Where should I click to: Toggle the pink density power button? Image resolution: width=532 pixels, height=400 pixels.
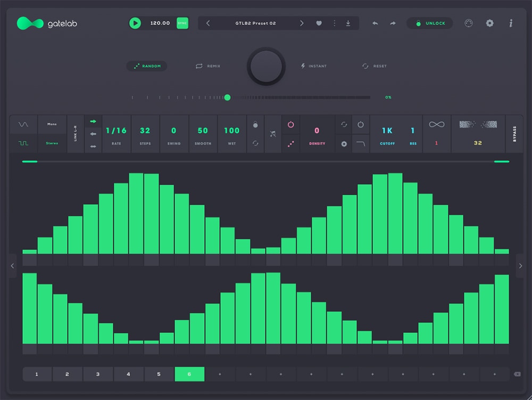point(290,124)
